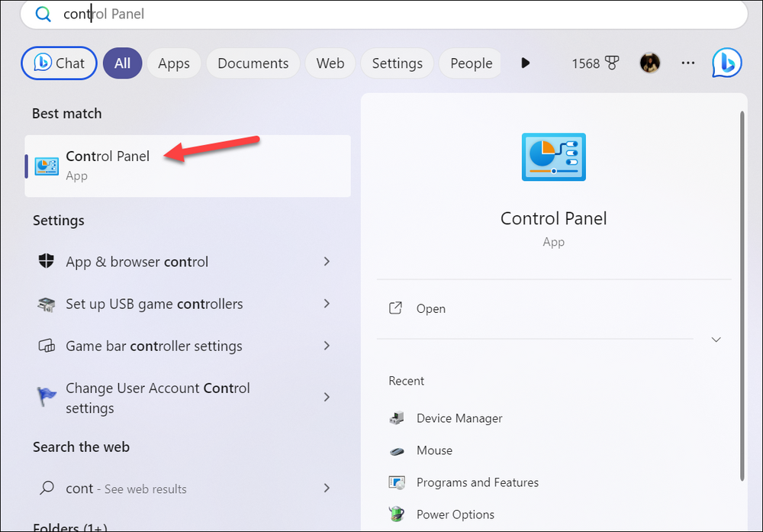This screenshot has width=763, height=532.
Task: Expand Game bar controller settings chevron
Action: click(327, 346)
